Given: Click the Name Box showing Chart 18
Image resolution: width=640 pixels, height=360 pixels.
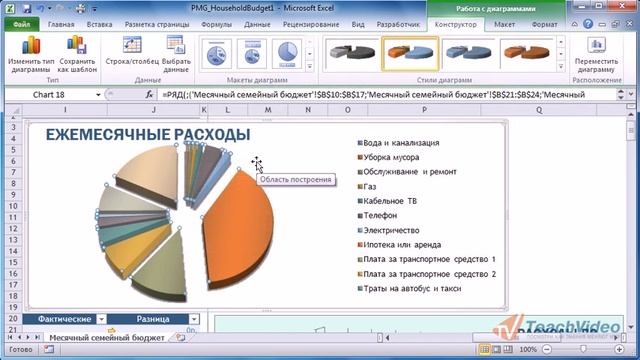Looking at the screenshot, I should click(49, 95).
